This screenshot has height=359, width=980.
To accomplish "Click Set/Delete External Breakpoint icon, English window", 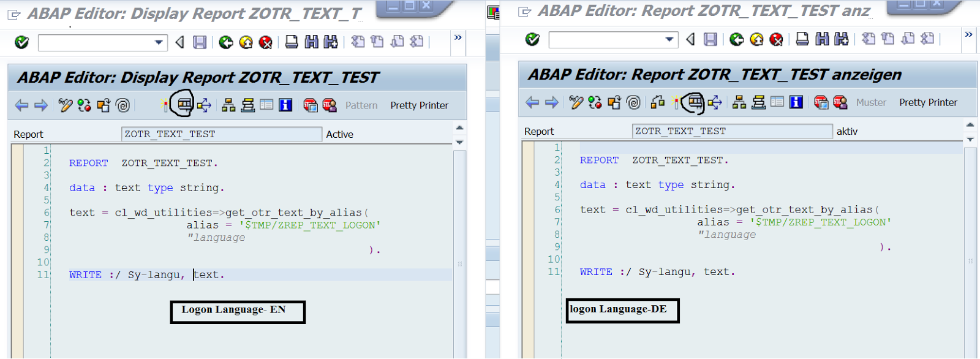I will (x=330, y=105).
